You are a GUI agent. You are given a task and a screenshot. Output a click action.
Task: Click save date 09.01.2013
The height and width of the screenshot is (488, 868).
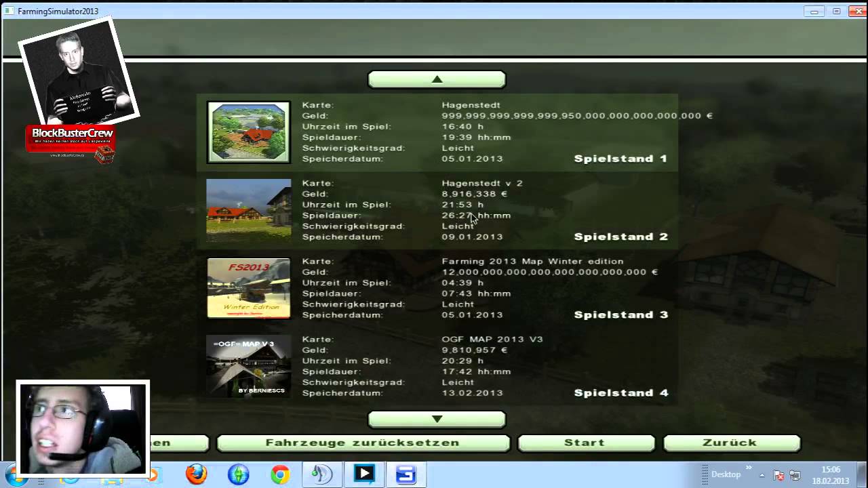pyautogui.click(x=472, y=237)
